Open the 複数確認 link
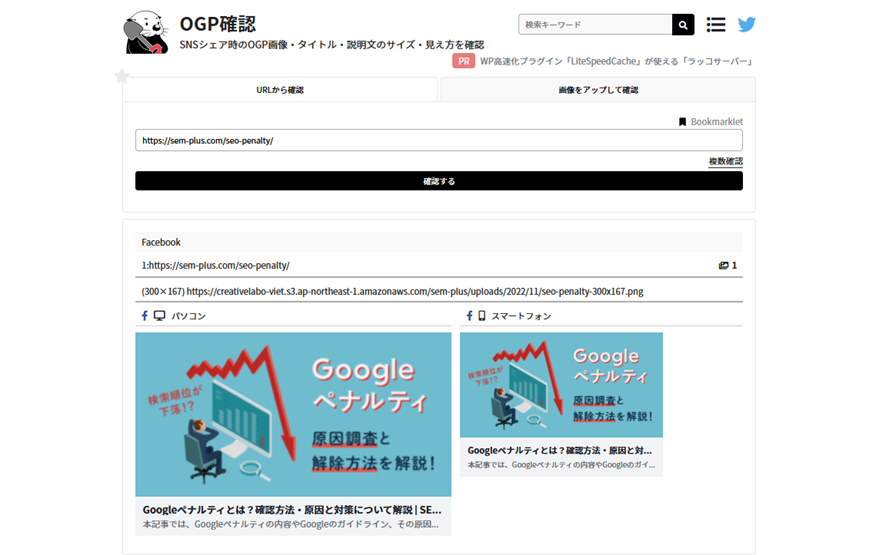This screenshot has height=555, width=886. pos(726,161)
